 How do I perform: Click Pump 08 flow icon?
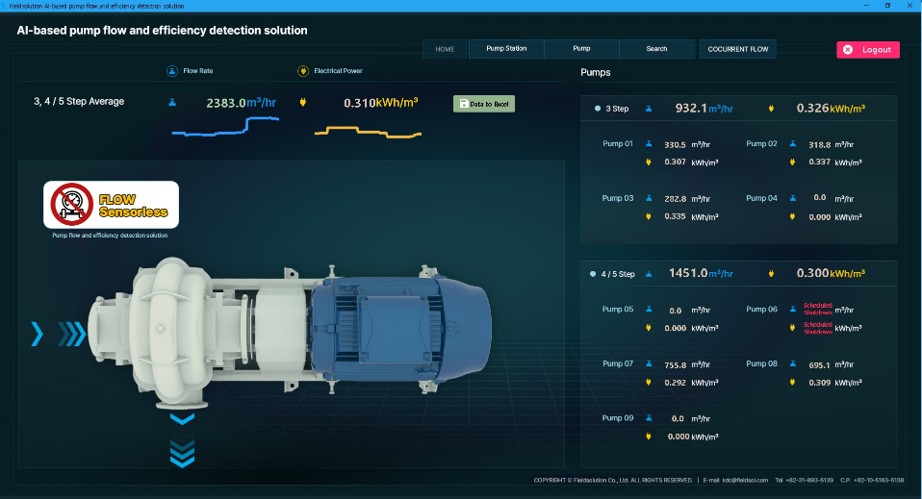793,364
